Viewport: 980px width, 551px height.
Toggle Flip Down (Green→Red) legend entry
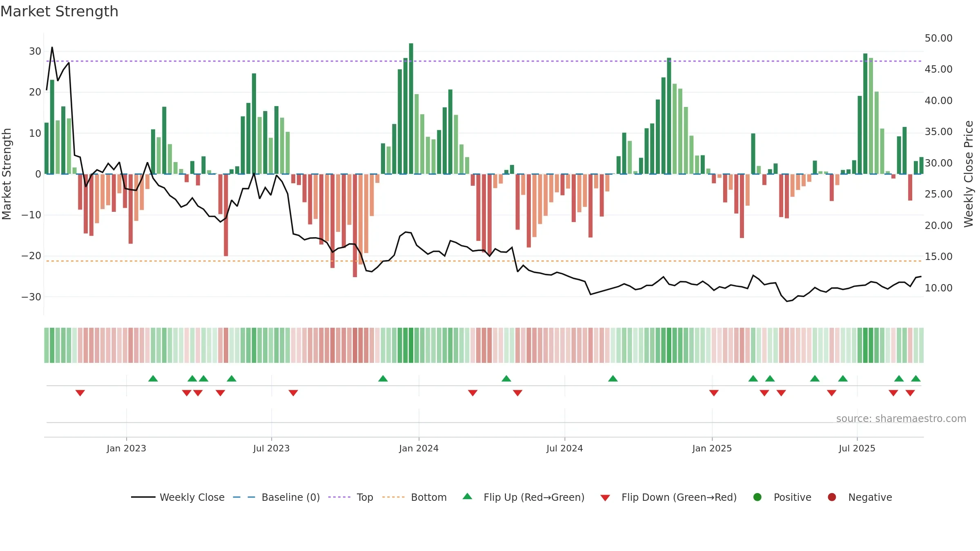pyautogui.click(x=668, y=497)
